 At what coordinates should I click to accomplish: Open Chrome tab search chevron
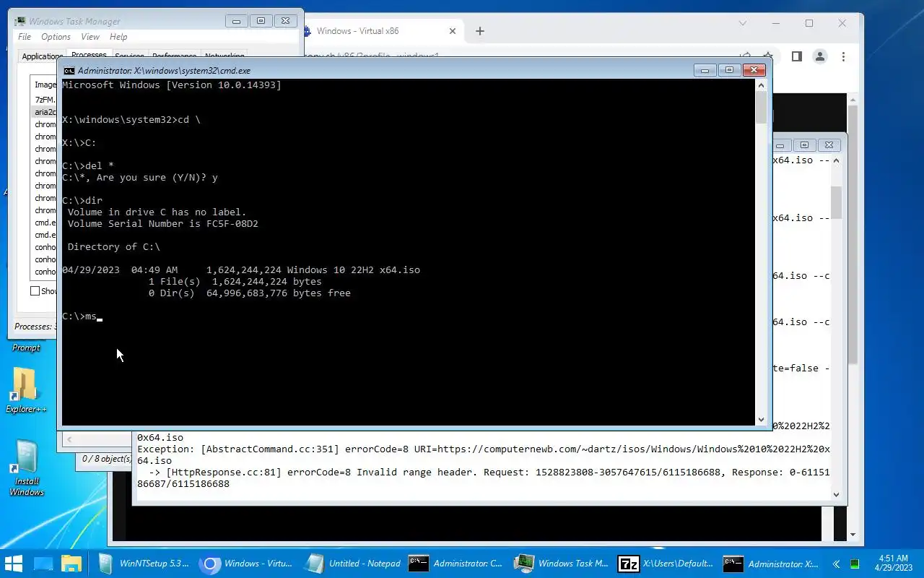(742, 23)
